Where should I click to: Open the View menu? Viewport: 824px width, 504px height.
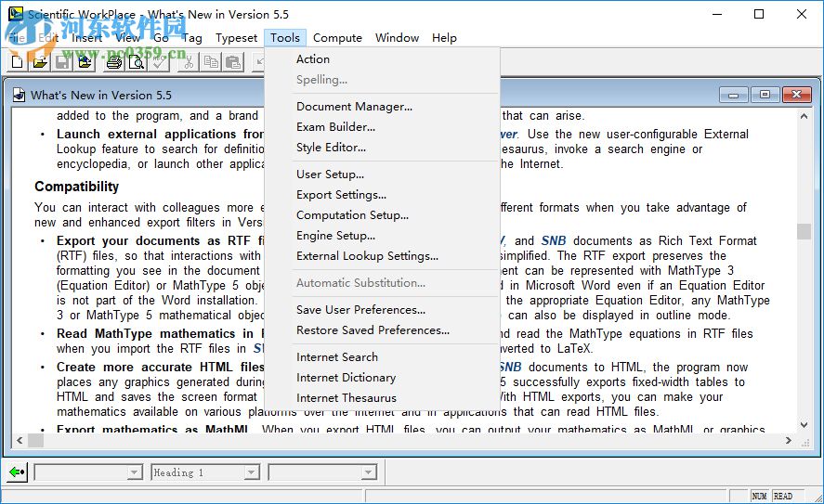tap(127, 38)
